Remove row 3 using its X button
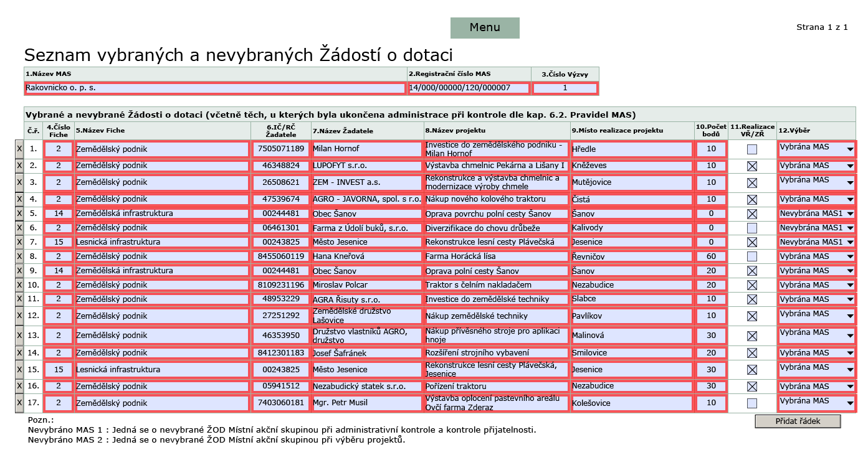This screenshot has width=868, height=465. (19, 182)
